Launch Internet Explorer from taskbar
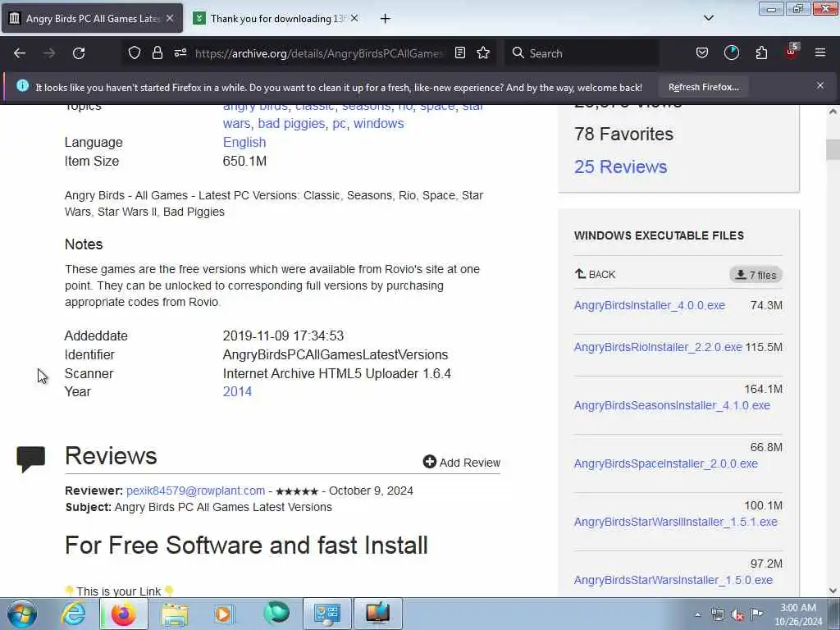 (x=73, y=614)
